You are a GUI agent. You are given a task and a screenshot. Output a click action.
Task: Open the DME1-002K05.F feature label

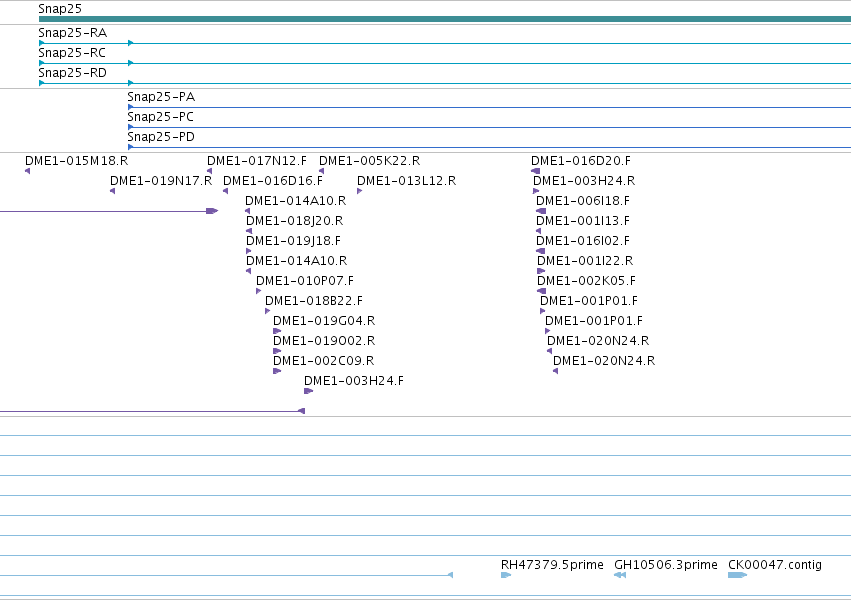coord(586,281)
